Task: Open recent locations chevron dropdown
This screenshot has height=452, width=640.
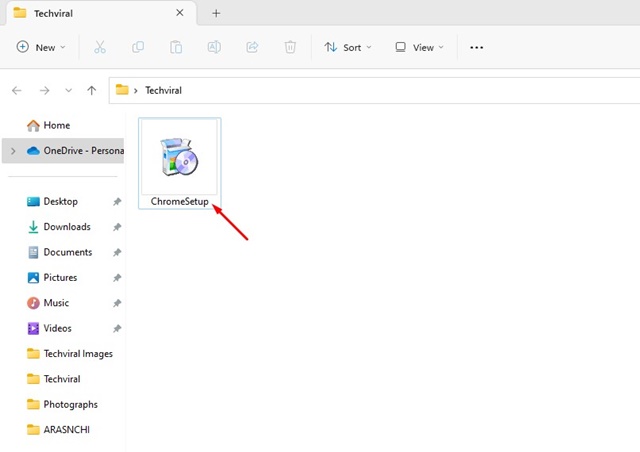Action: click(x=69, y=90)
